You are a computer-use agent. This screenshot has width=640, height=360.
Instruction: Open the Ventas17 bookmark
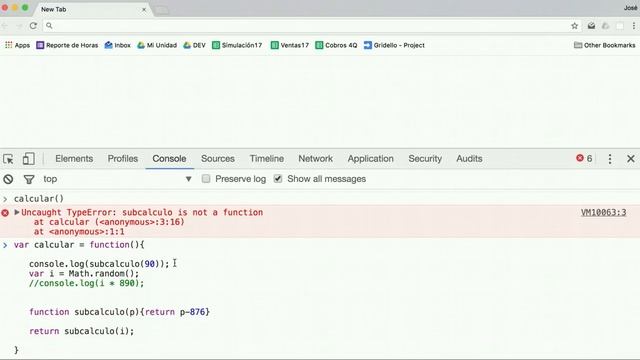coord(290,45)
